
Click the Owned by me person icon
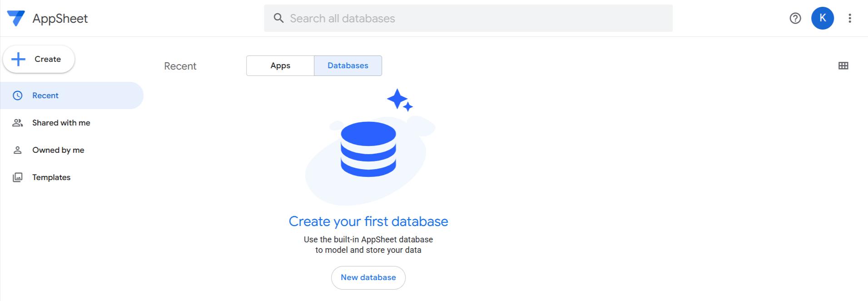tap(18, 150)
